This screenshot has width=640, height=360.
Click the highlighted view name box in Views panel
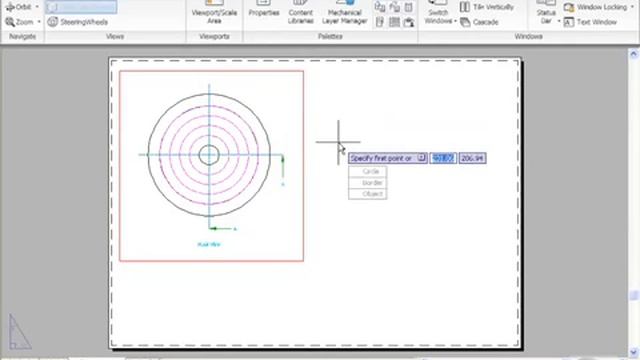[x=81, y=7]
